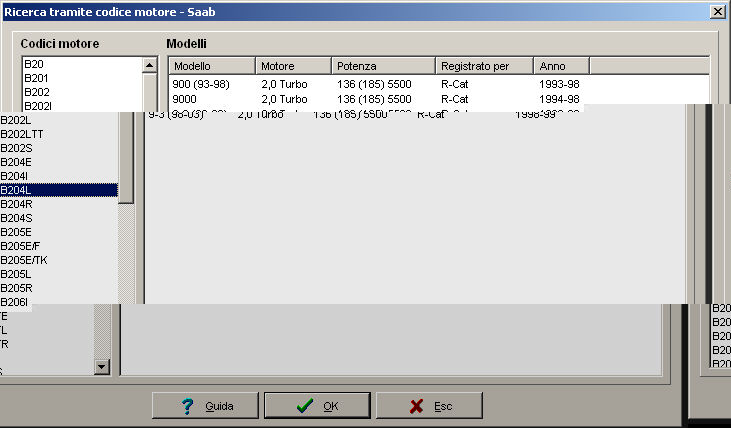The width and height of the screenshot is (731, 428).
Task: Click the OK button with green checkmark
Action: tap(317, 406)
